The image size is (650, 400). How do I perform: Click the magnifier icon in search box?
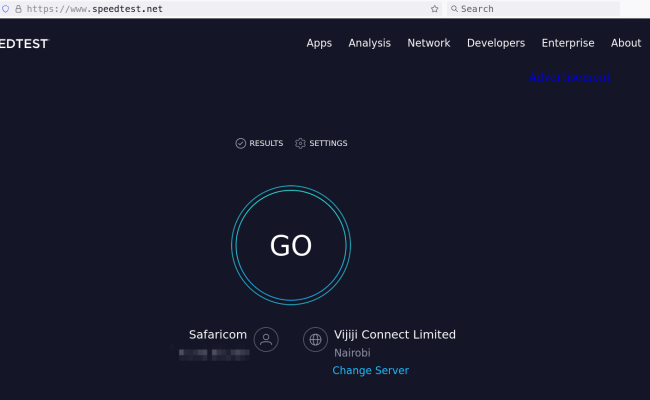454,9
